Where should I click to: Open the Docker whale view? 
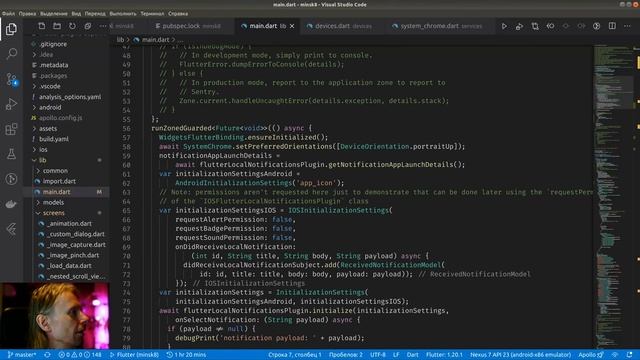pos(11,204)
